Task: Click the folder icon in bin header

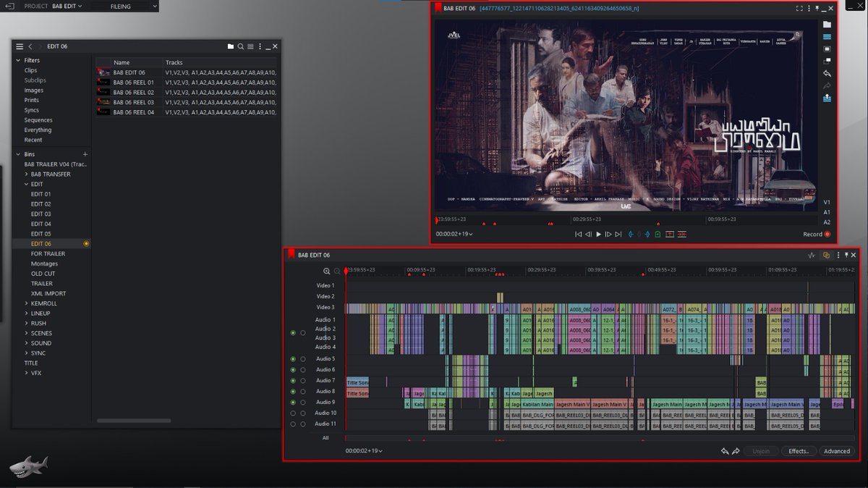Action: pos(231,46)
